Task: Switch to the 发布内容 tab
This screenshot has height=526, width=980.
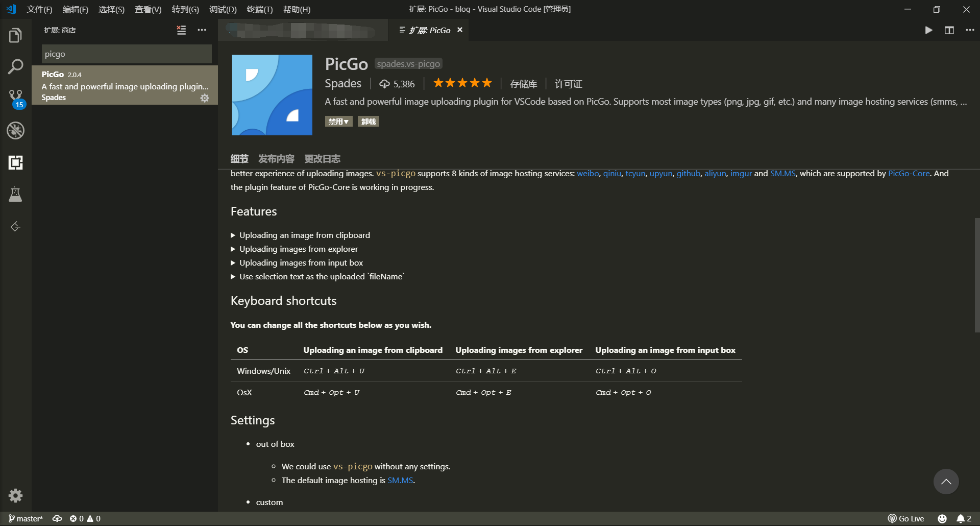Action: click(x=276, y=159)
